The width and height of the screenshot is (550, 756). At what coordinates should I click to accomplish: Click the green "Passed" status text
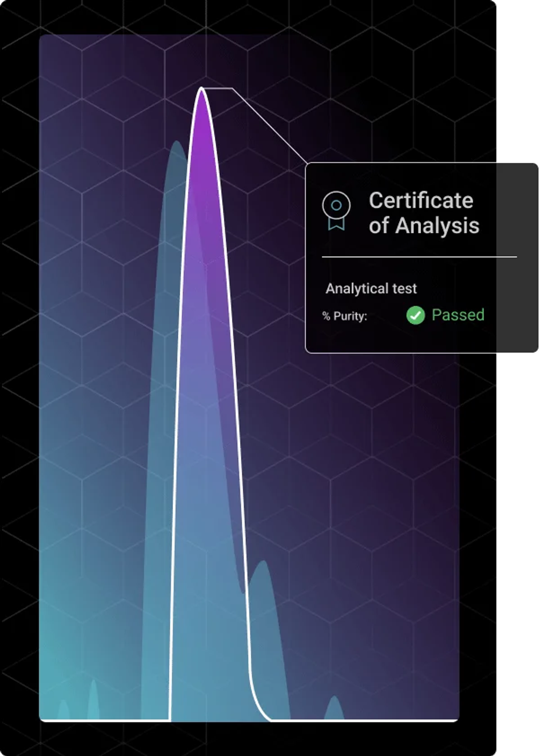458,315
